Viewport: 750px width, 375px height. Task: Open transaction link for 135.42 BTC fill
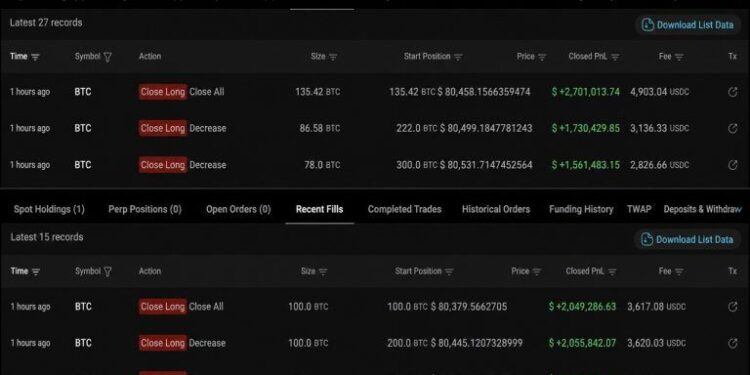[x=732, y=92]
